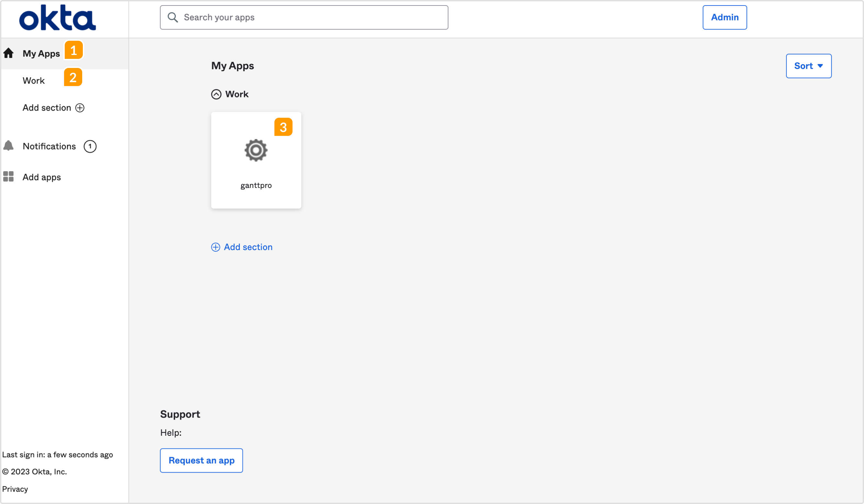Click the Admin button

pyautogui.click(x=725, y=17)
